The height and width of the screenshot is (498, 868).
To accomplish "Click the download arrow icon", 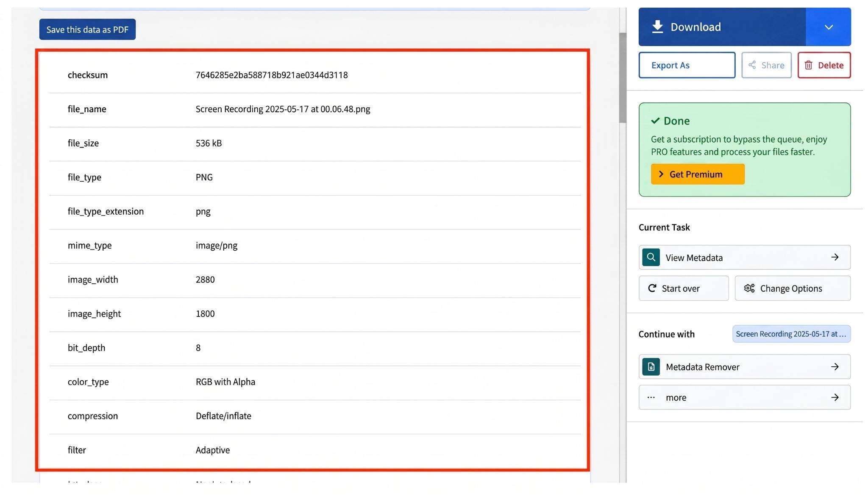I will 657,27.
